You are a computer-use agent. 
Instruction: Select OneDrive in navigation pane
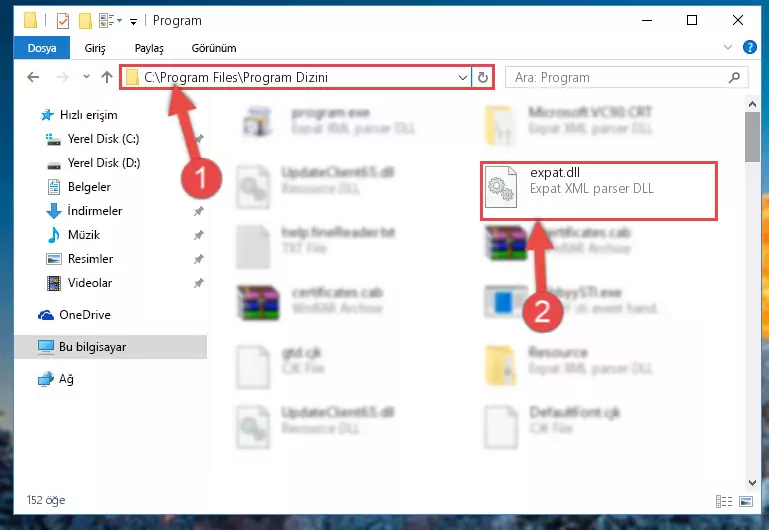coord(75,315)
